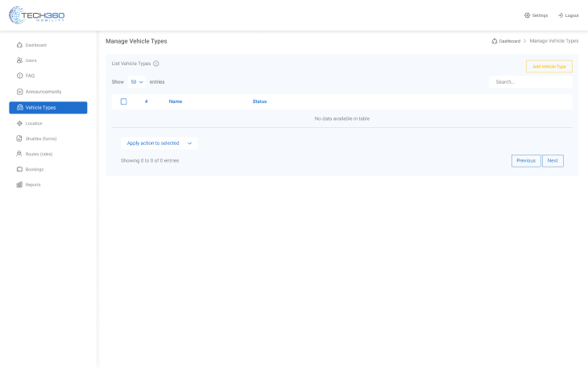Image resolution: width=588 pixels, height=368 pixels.
Task: Click the Dashboard home icon in sidebar
Action: tap(19, 45)
